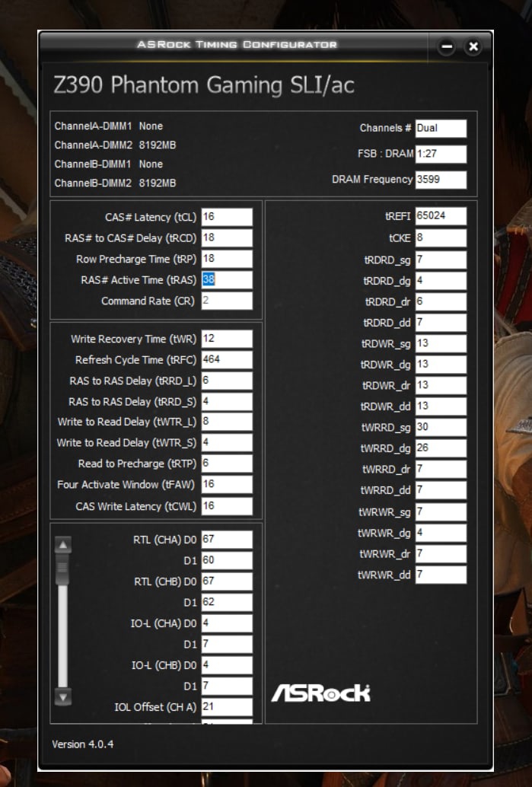Click the Command Rate (CR) field
532x787 pixels.
[x=227, y=301]
